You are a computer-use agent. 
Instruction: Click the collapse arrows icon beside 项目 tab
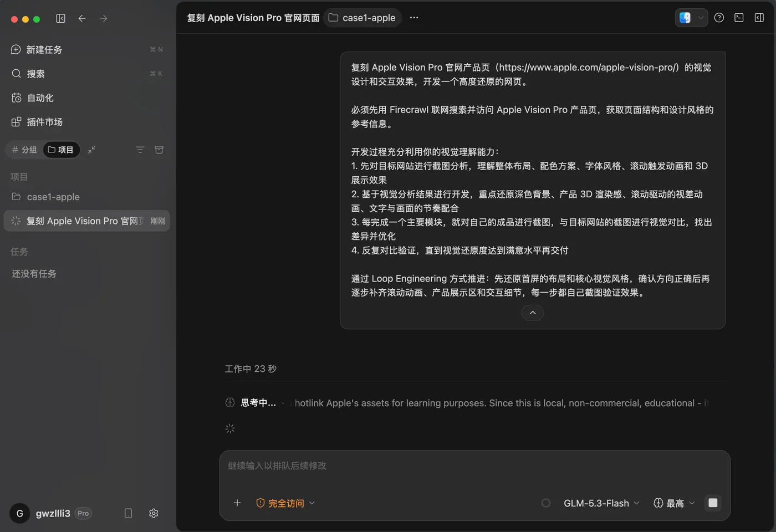[92, 150]
